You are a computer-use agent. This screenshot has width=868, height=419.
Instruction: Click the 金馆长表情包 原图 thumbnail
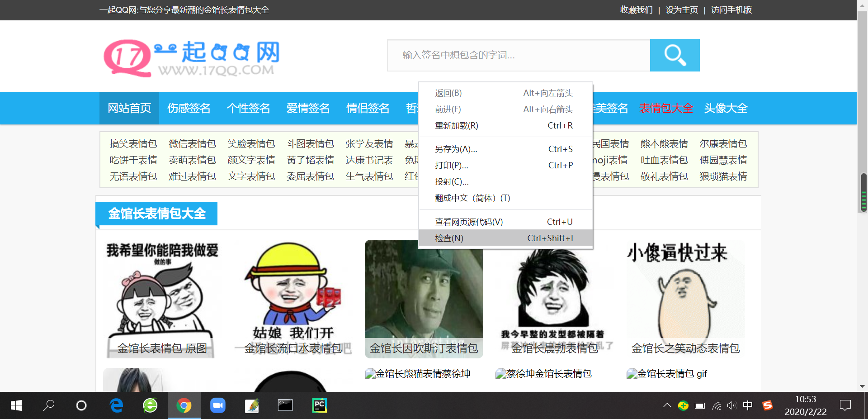coord(161,299)
